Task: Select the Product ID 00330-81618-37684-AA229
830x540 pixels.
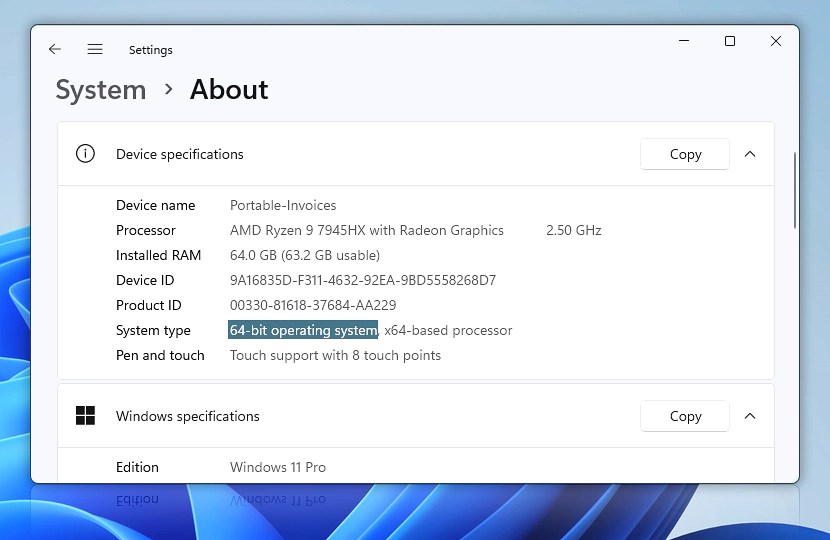Action: (313, 305)
